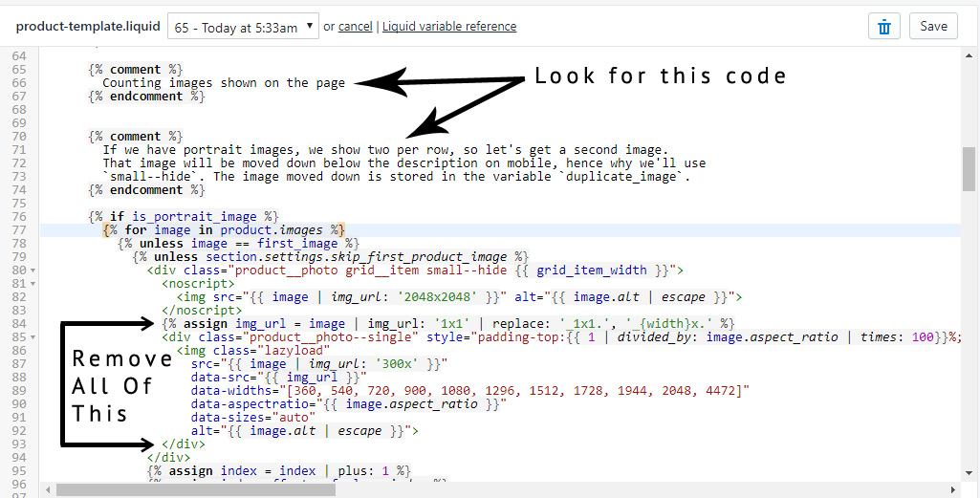The height and width of the screenshot is (498, 980).
Task: Click the 'assign index = index | plus: 1' line
Action: tap(279, 471)
